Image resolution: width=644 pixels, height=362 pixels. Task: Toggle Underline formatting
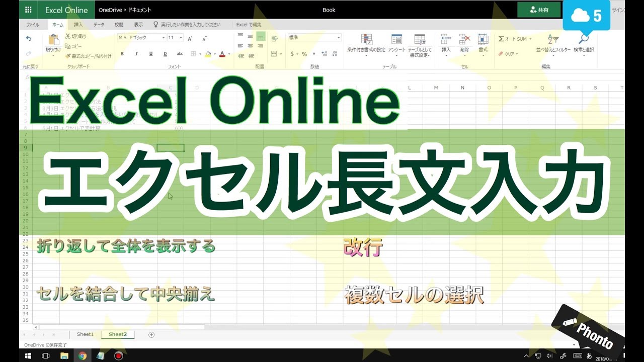(150, 54)
